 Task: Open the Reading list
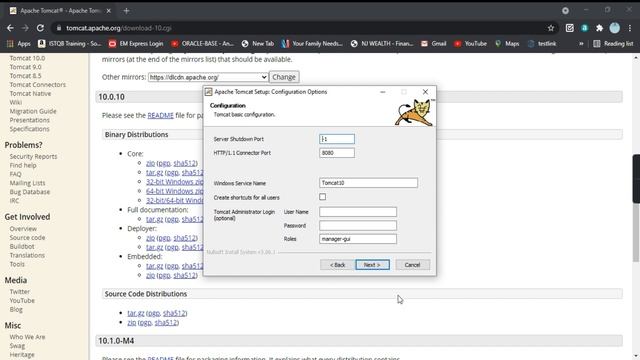[x=613, y=44]
